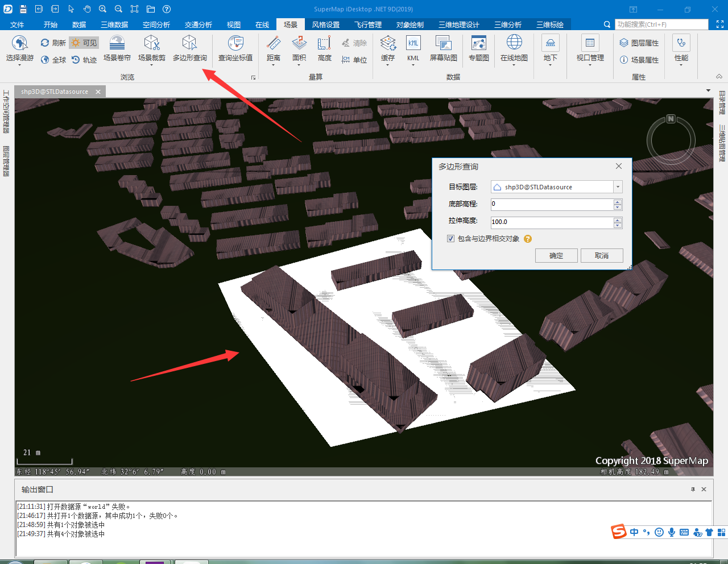The width and height of the screenshot is (728, 564).
Task: Click the 功能搜索 search box
Action: pyautogui.click(x=661, y=24)
